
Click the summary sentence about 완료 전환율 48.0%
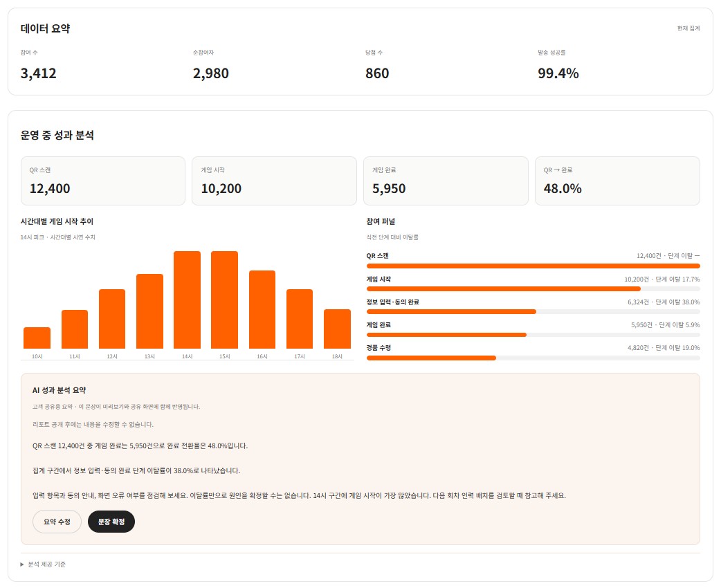point(140,446)
